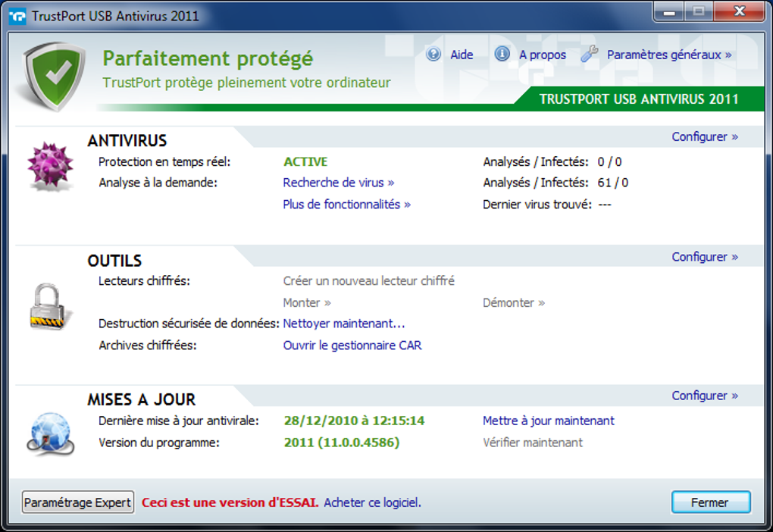Screen dimensions: 773x532
Task: Open Configurer for the Mises à jour section
Action: point(705,396)
